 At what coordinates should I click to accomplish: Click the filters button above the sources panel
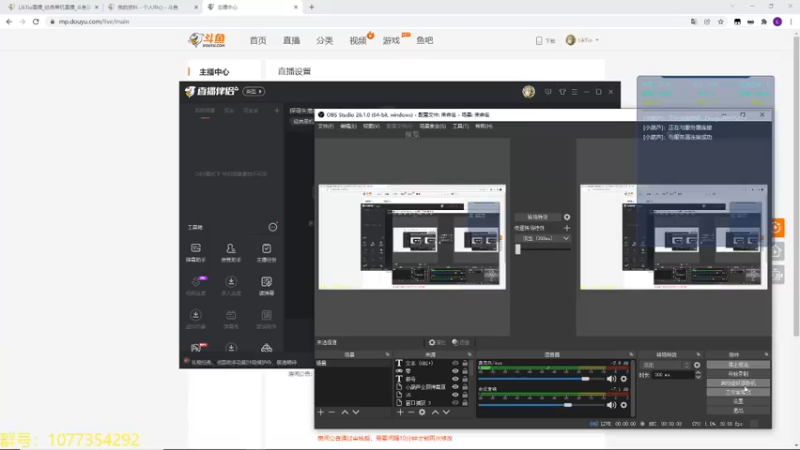460,342
